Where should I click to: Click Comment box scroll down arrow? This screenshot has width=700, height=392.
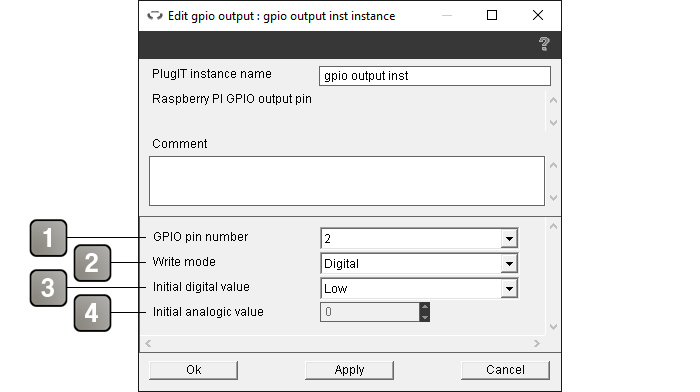pos(553,197)
